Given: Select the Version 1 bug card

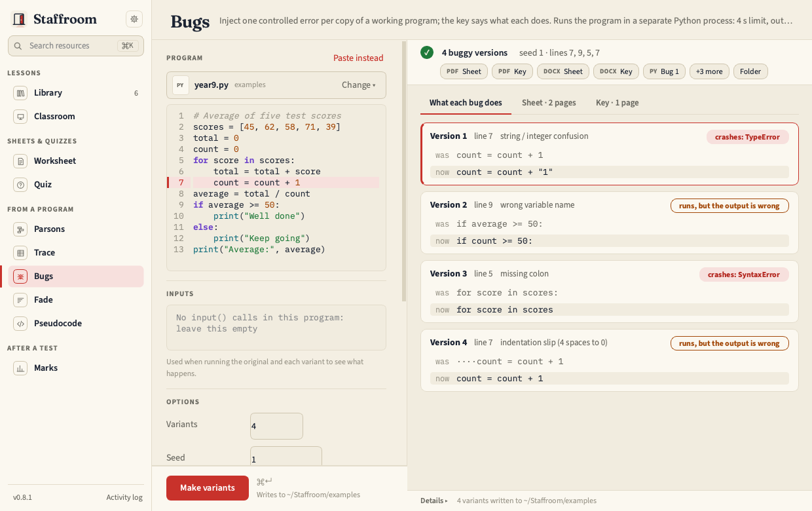Looking at the screenshot, I should coord(610,154).
